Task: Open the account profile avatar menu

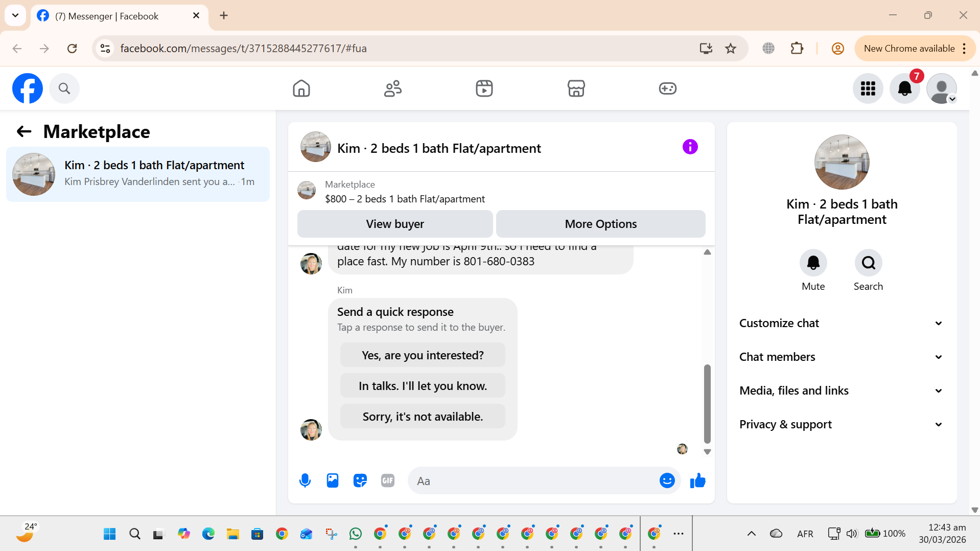Action: [942, 88]
